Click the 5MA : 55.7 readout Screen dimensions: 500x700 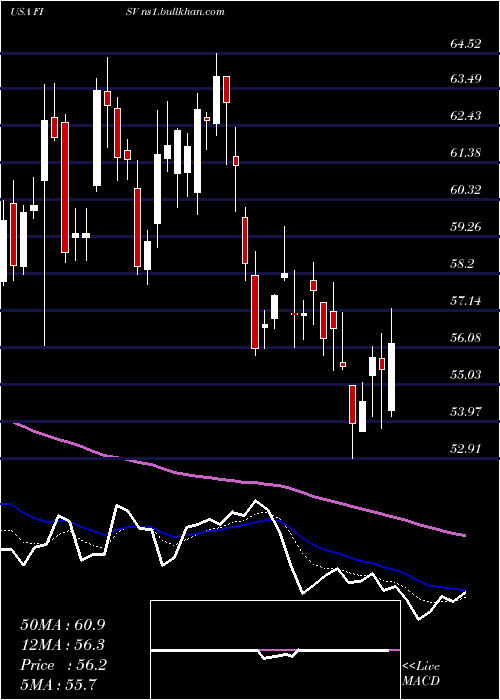point(59,685)
